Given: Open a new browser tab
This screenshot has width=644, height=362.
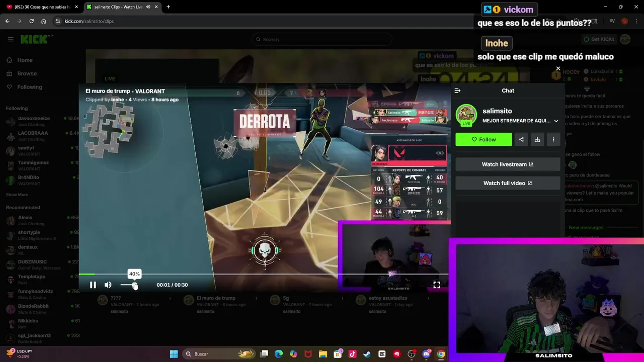Looking at the screenshot, I should [x=168, y=7].
